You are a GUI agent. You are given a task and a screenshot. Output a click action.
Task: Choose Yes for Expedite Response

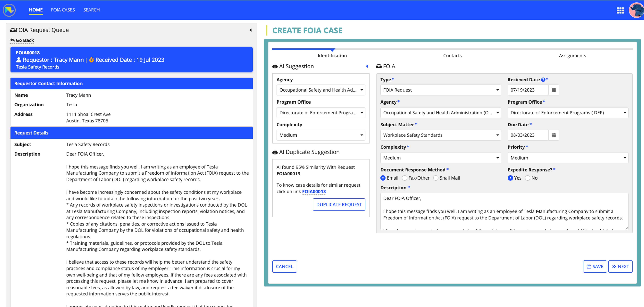coord(510,178)
